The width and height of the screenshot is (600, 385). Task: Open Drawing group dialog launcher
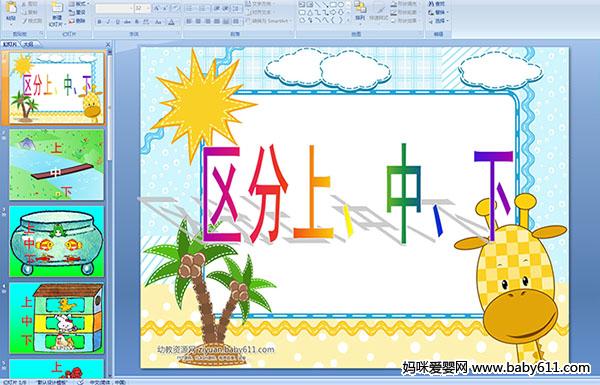[421, 33]
